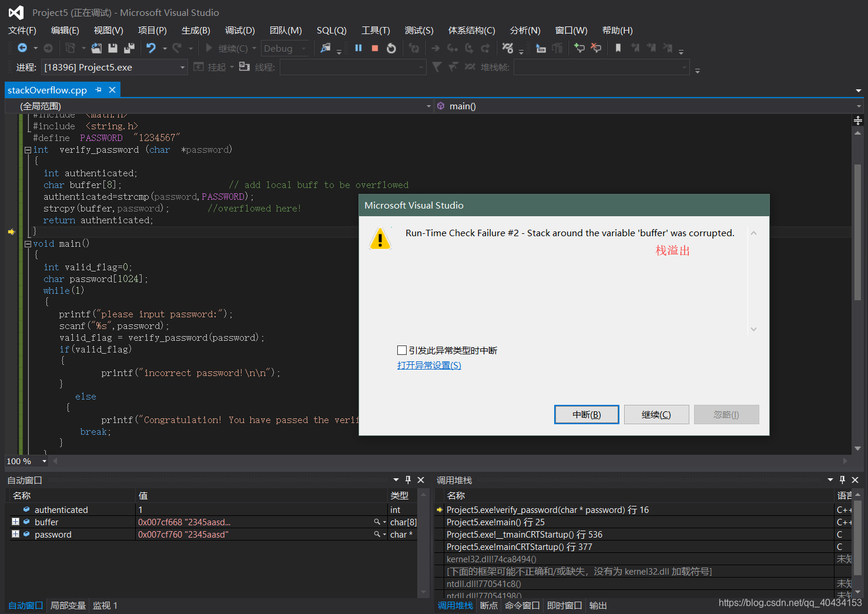Click the Show Next Statement arrow icon
The image size is (868, 614).
coord(435,48)
